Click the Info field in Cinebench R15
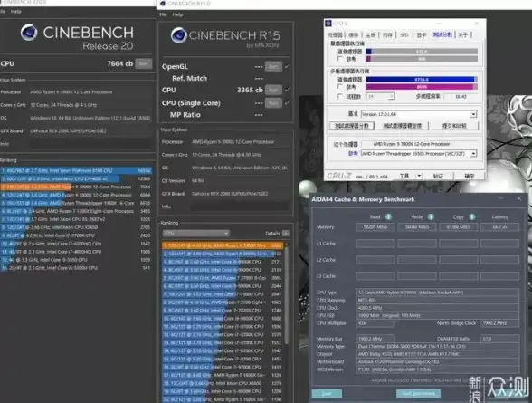 (x=240, y=206)
